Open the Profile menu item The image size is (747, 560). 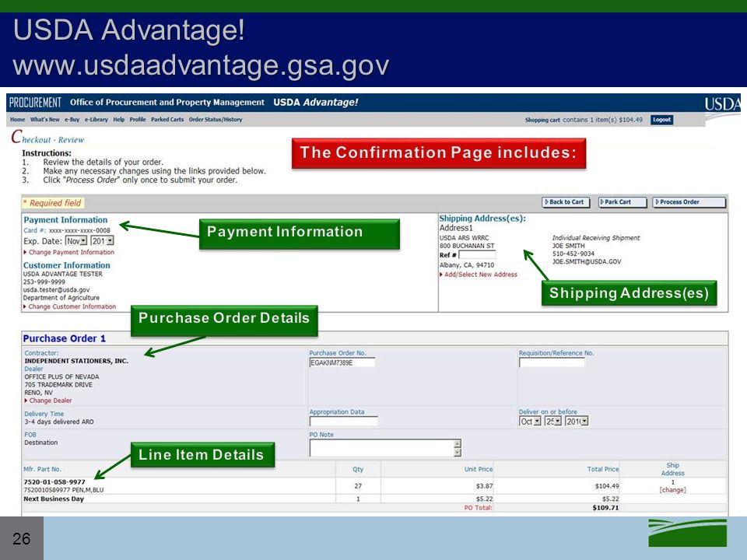(138, 120)
